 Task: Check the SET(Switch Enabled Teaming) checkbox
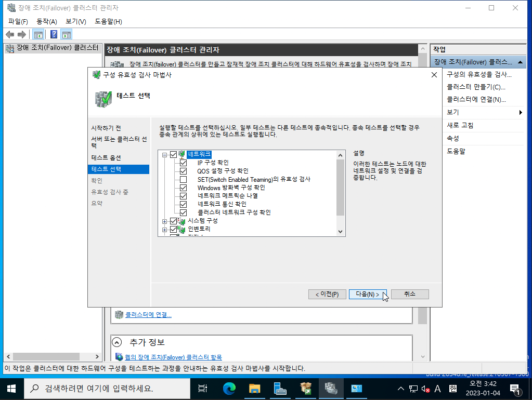pos(183,179)
